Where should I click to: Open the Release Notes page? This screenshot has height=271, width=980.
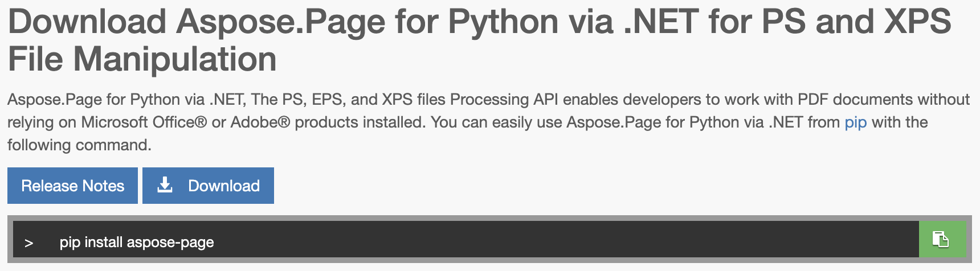(72, 186)
